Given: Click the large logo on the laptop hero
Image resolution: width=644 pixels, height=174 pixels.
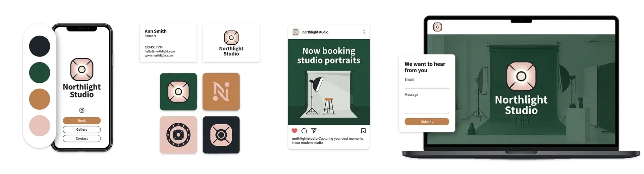Looking at the screenshot, I should coord(521,76).
